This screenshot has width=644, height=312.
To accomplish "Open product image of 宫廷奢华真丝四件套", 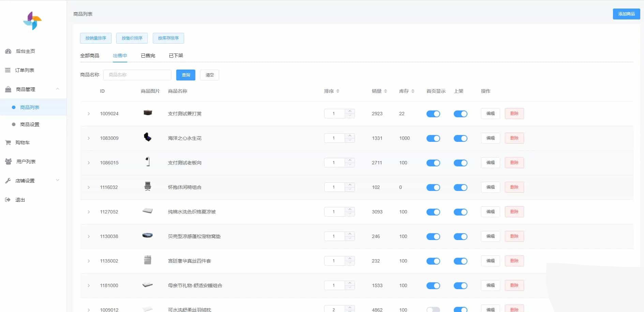I will [148, 260].
